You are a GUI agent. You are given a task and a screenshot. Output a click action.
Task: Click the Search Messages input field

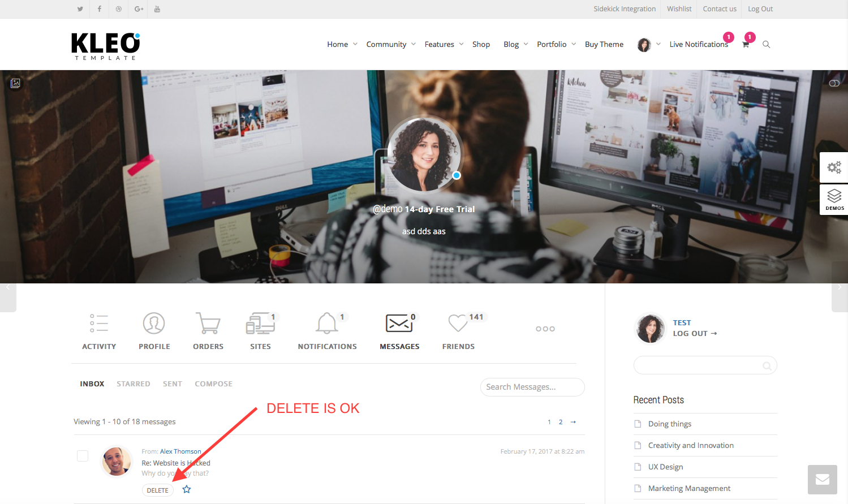(532, 387)
